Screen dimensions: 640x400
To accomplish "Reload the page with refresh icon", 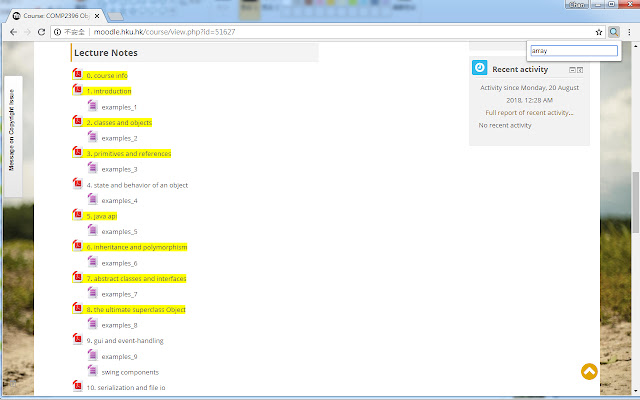I will (x=41, y=32).
